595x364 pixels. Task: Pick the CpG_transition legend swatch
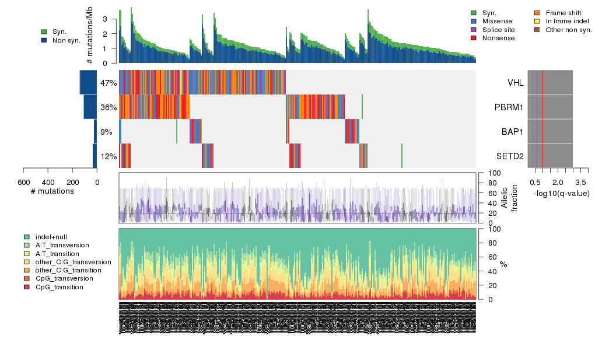27,288
